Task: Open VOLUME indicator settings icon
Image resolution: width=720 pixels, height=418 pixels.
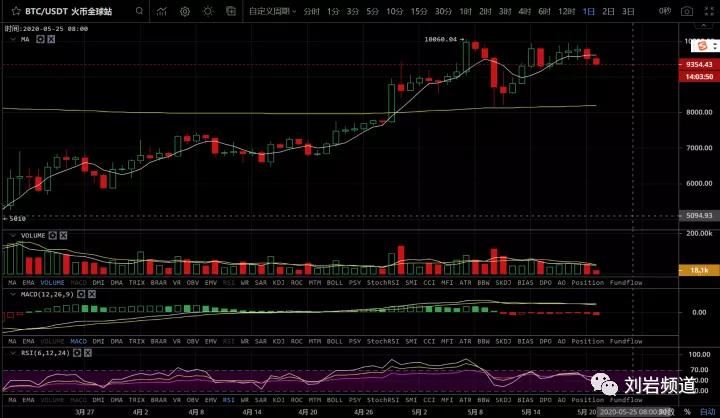Action: (53, 236)
